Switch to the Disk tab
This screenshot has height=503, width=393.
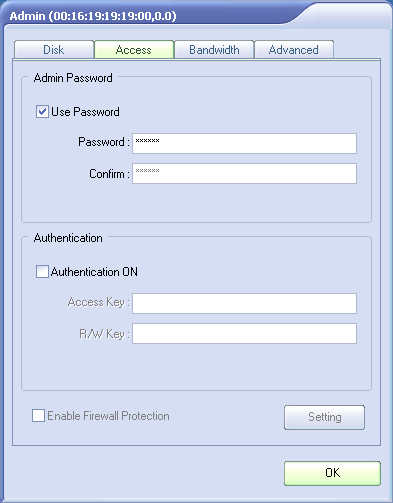pos(54,50)
